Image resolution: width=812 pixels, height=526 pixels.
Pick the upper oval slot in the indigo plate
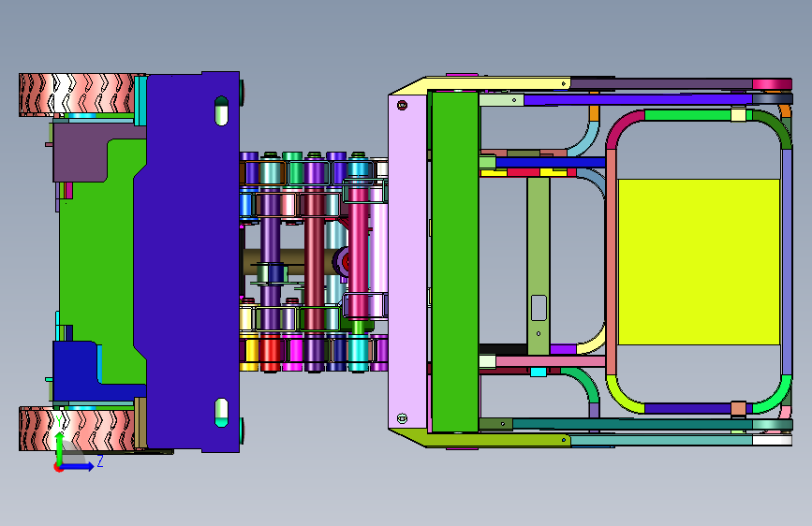[221, 110]
